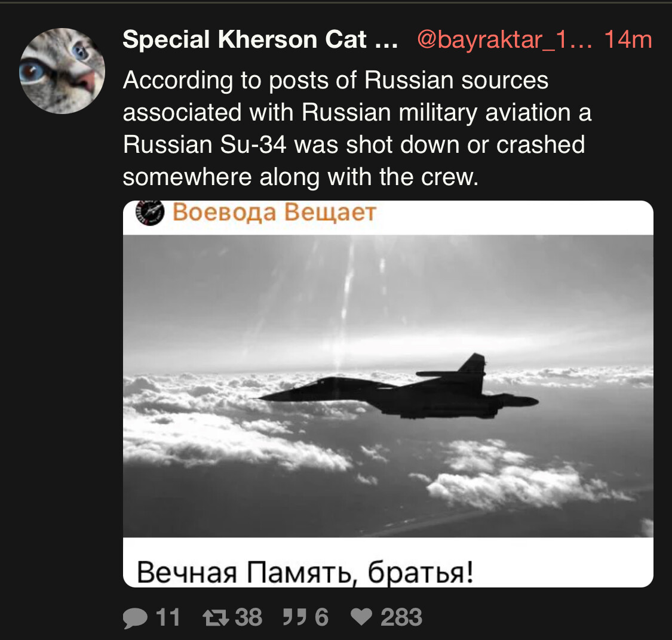View the 38 retweets count
Image resolution: width=672 pixels, height=640 pixels.
[248, 617]
